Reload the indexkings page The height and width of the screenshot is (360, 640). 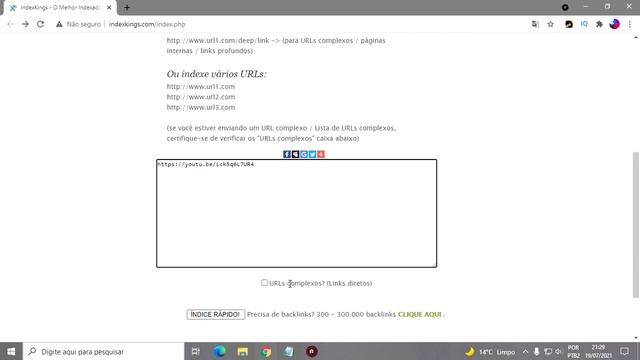(x=40, y=24)
